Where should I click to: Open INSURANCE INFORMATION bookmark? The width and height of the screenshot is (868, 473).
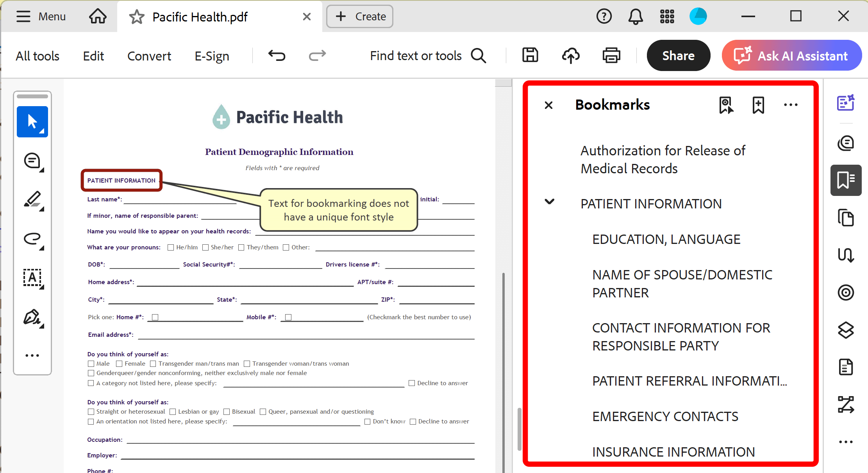click(x=674, y=452)
